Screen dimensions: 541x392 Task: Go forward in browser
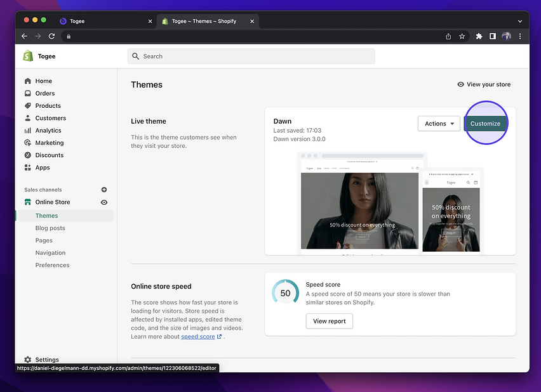point(38,36)
